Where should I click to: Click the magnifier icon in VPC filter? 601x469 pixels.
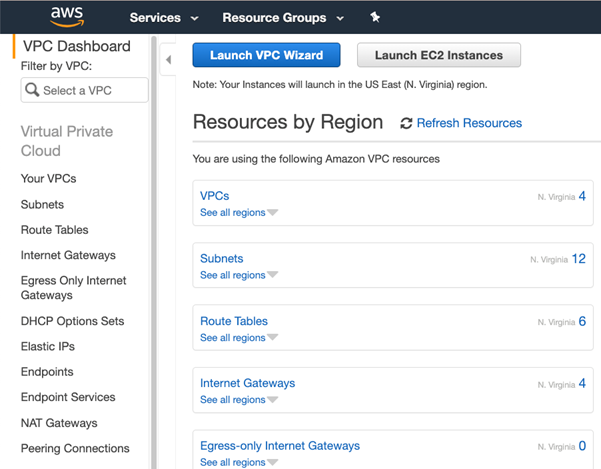[32, 90]
